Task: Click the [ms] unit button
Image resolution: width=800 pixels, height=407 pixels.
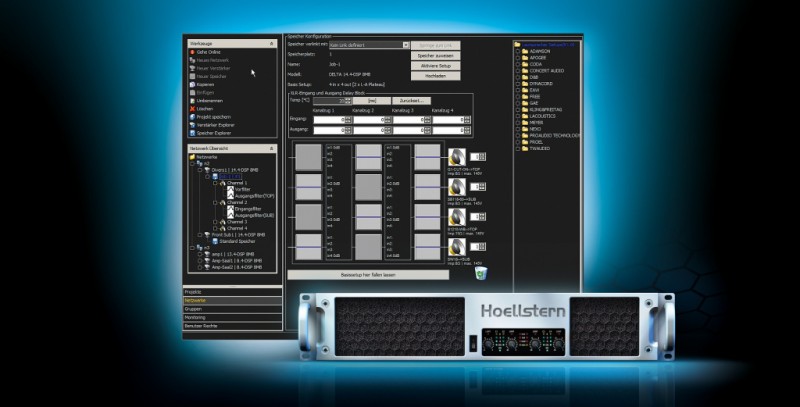Action: tap(372, 101)
